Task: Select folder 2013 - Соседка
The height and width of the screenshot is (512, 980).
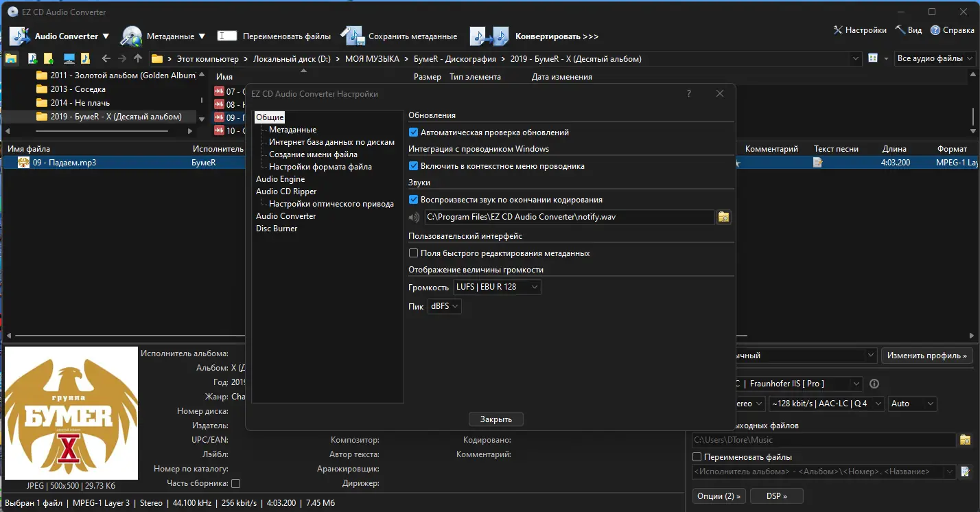Action: (x=78, y=89)
